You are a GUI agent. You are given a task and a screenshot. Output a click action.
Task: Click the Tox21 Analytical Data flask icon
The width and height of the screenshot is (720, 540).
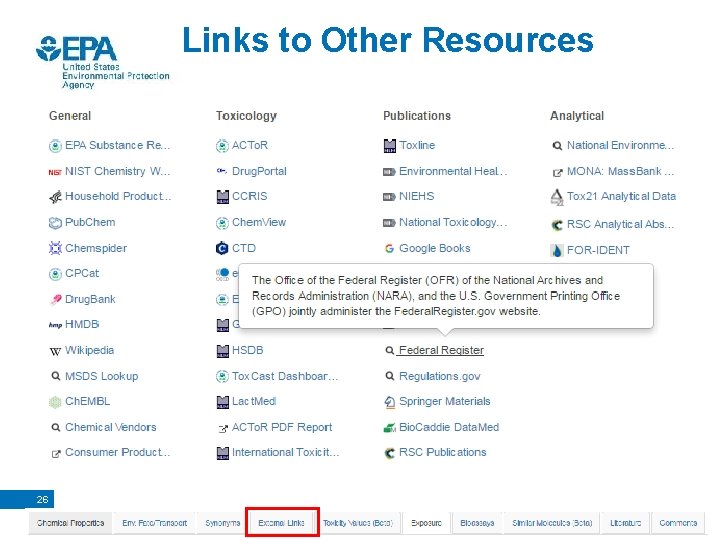(x=557, y=197)
